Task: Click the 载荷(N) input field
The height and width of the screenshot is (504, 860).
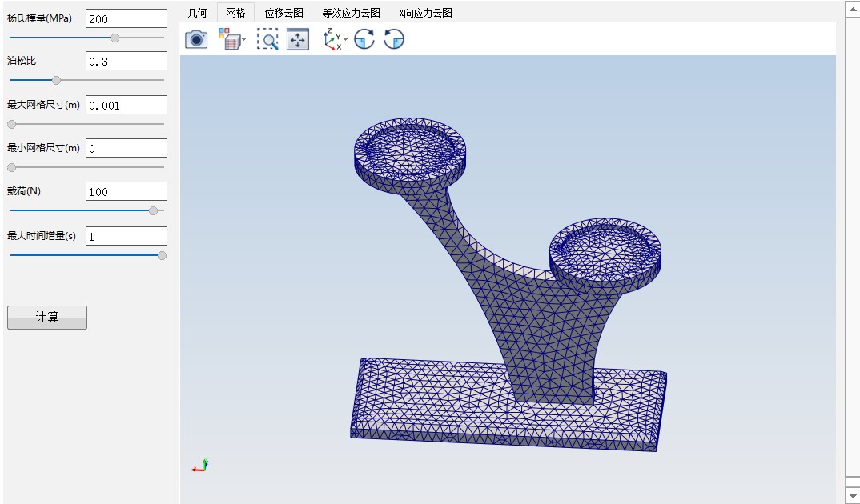Action: (x=126, y=191)
